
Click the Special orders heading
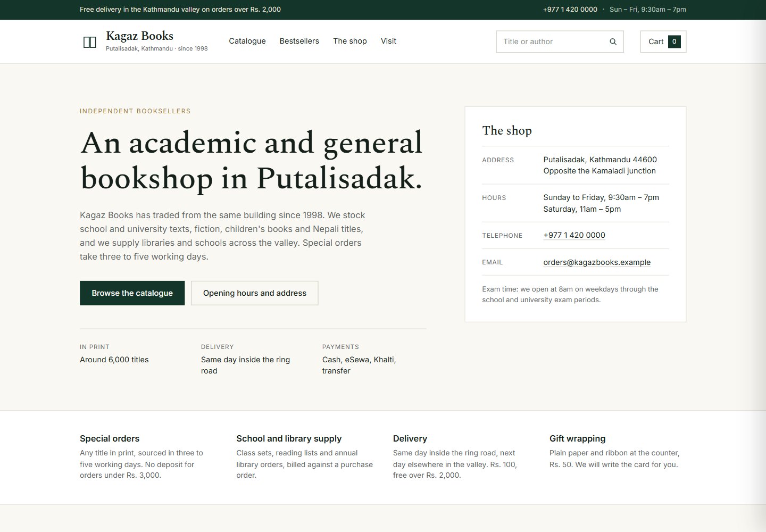pyautogui.click(x=110, y=438)
